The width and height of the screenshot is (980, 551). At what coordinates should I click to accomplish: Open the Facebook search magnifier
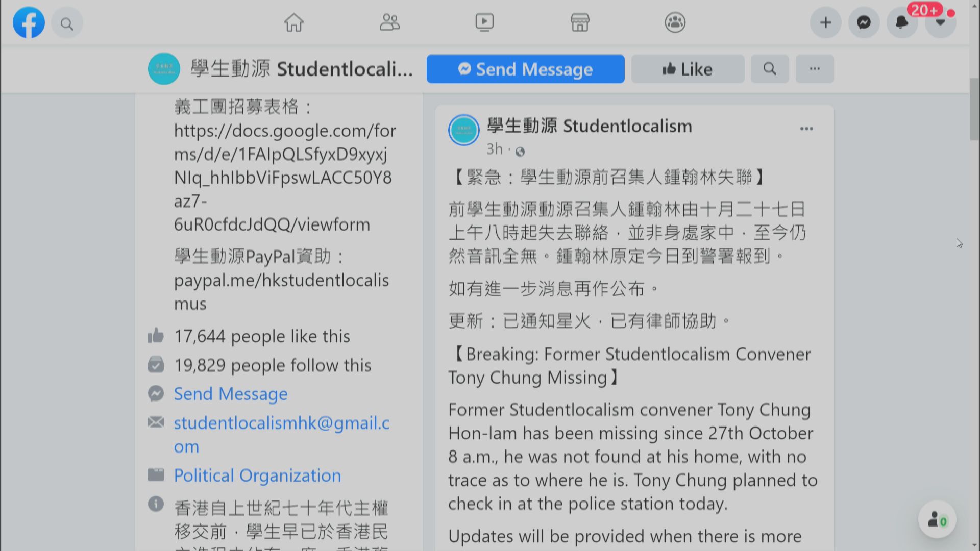[x=67, y=23]
